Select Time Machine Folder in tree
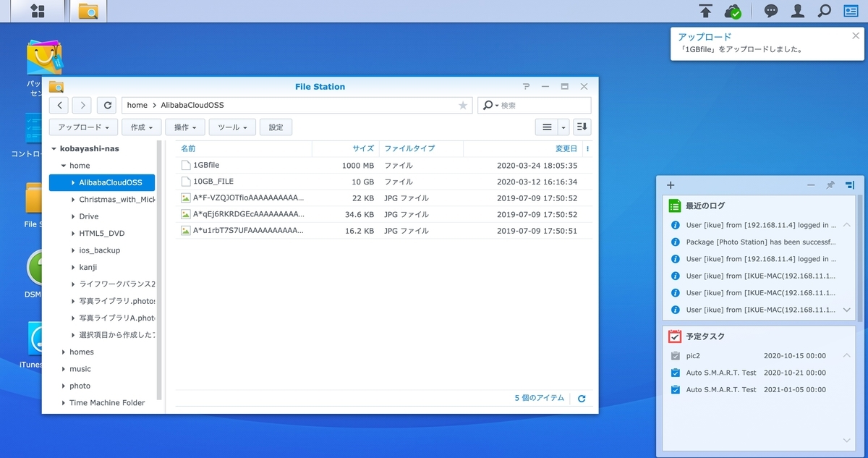 pos(102,402)
